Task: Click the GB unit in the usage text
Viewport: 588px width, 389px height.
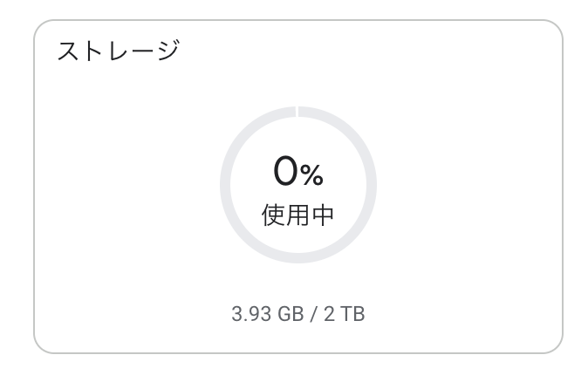Action: (291, 314)
